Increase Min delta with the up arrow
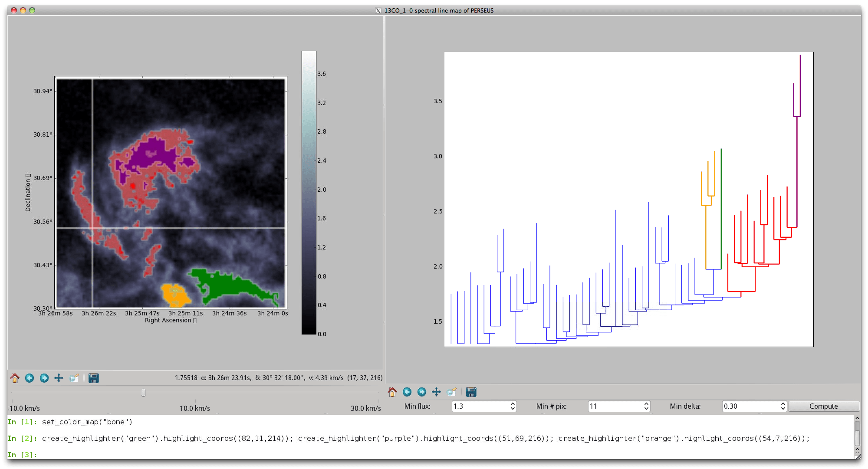This screenshot has width=868, height=469. (x=783, y=403)
